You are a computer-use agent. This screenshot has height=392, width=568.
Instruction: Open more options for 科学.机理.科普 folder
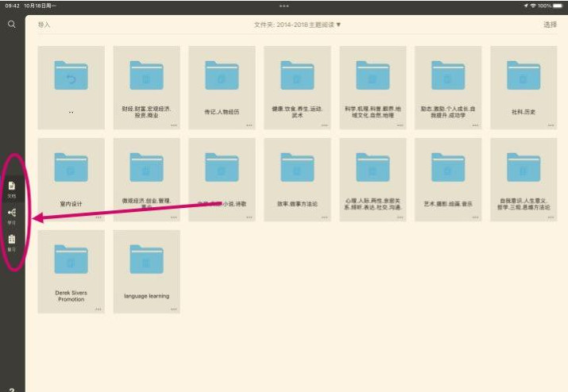click(x=400, y=125)
